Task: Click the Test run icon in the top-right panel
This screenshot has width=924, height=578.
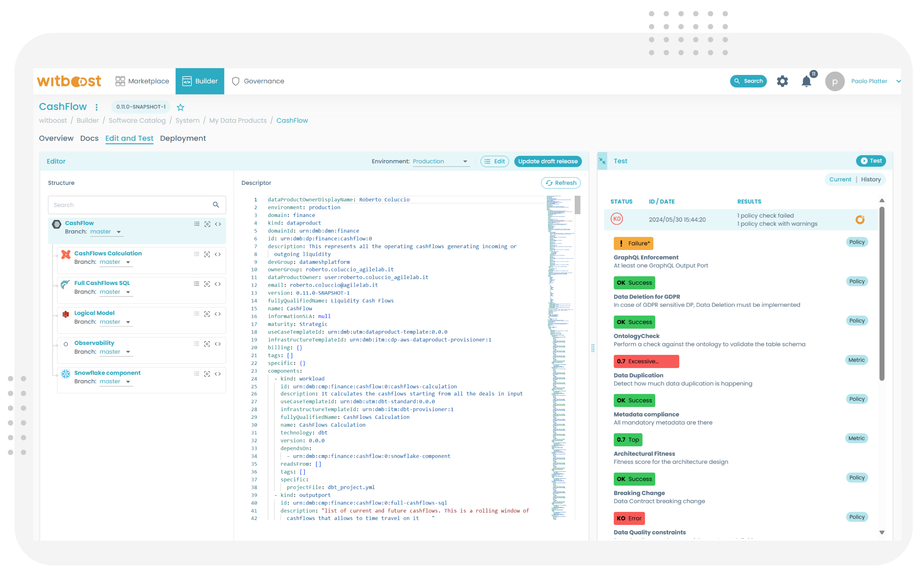Action: (871, 160)
